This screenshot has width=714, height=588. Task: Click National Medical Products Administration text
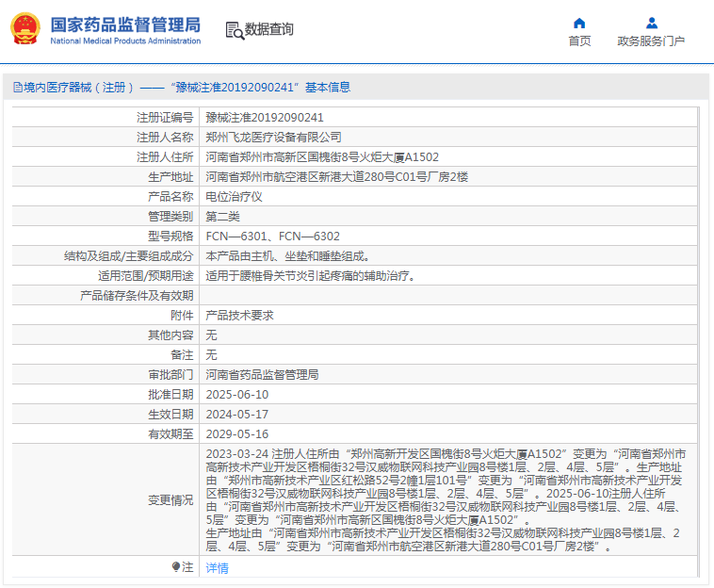pos(125,41)
